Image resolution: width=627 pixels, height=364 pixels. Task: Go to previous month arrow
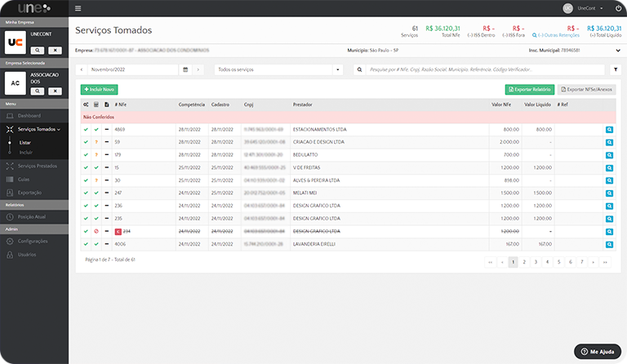pyautogui.click(x=82, y=70)
